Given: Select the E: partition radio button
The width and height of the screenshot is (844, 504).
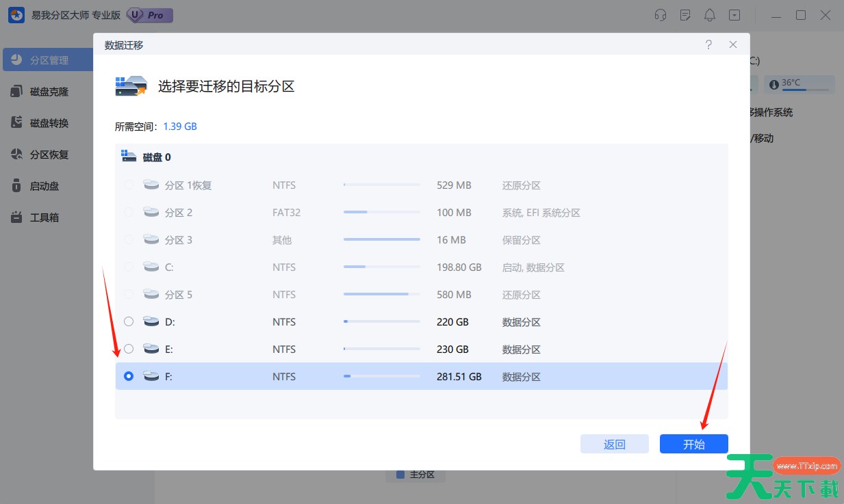Looking at the screenshot, I should [129, 349].
